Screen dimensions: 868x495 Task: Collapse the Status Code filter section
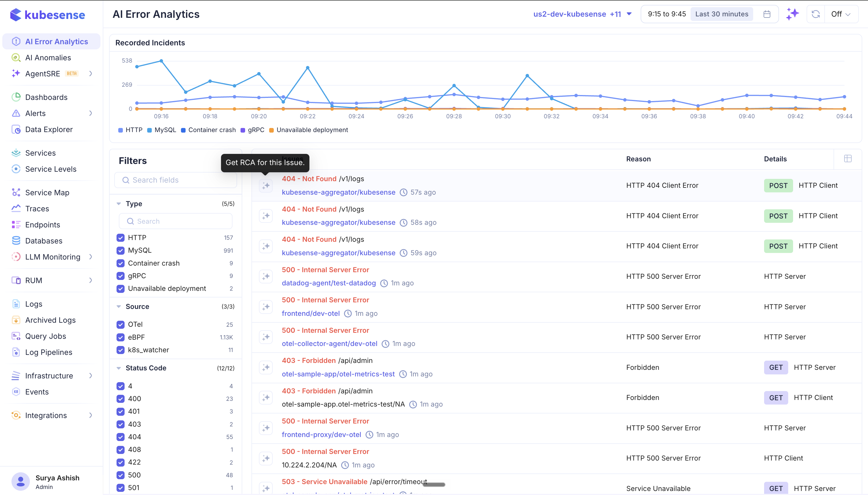coord(119,368)
